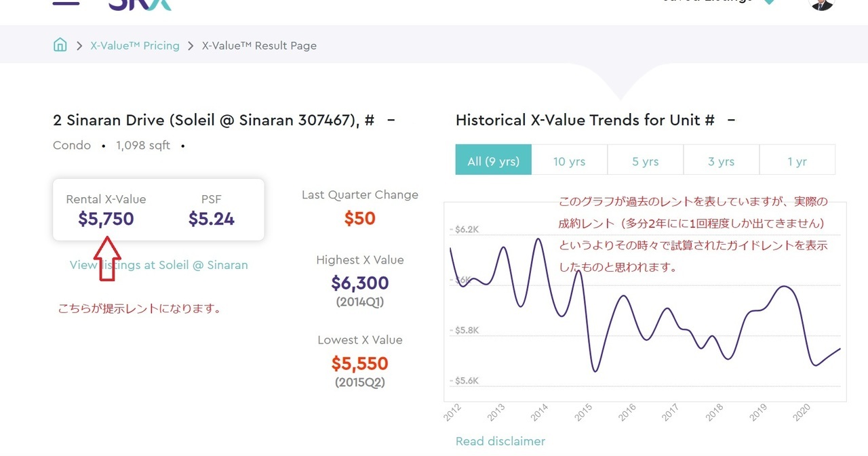Click the 2012 year label on chart axis
The width and height of the screenshot is (868, 456).
pyautogui.click(x=452, y=412)
